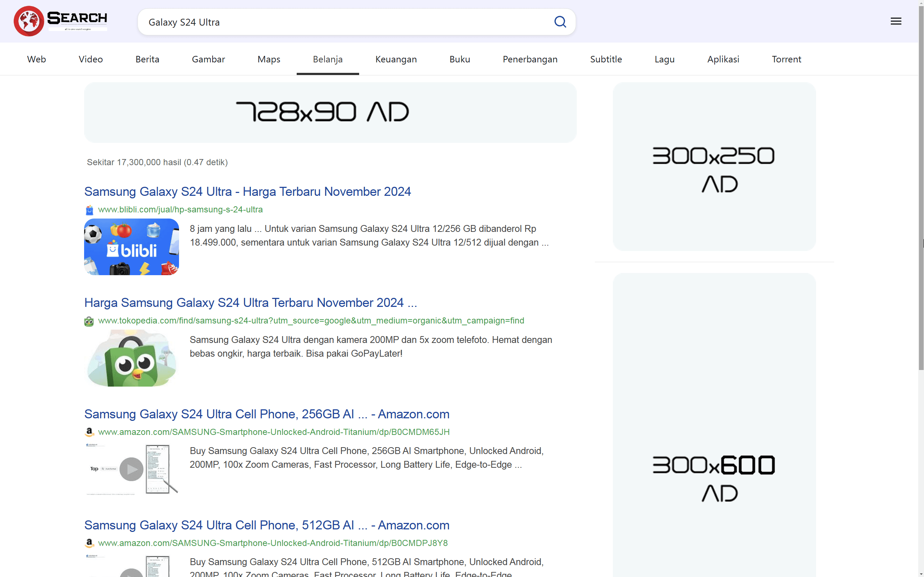Switch to the Gambar tab
Viewport: 924px width, 577px height.
coord(208,59)
